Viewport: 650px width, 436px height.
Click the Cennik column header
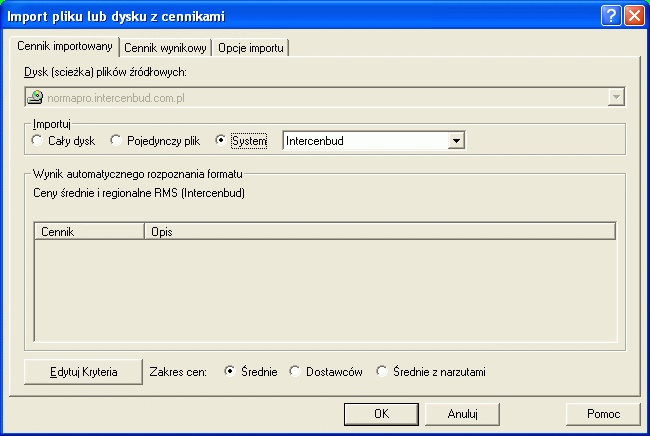tap(90, 231)
